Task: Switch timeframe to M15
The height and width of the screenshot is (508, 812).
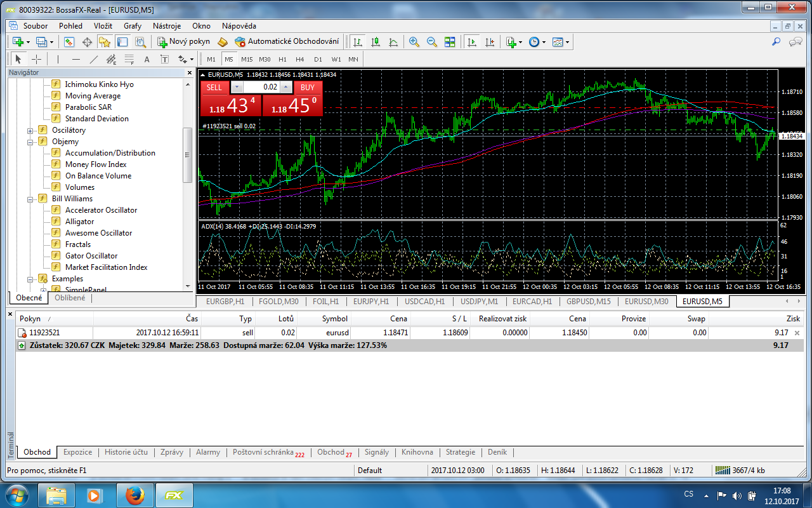Action: (x=247, y=59)
